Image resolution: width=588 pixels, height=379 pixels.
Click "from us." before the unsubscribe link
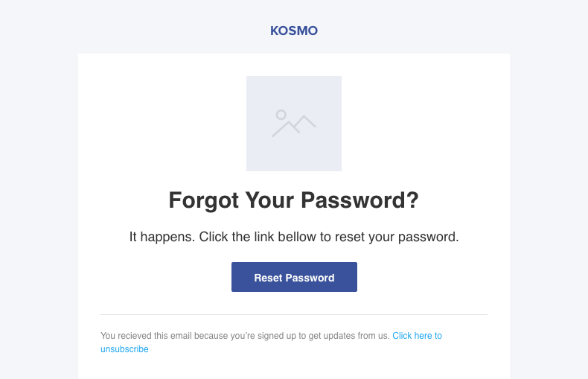pos(374,336)
